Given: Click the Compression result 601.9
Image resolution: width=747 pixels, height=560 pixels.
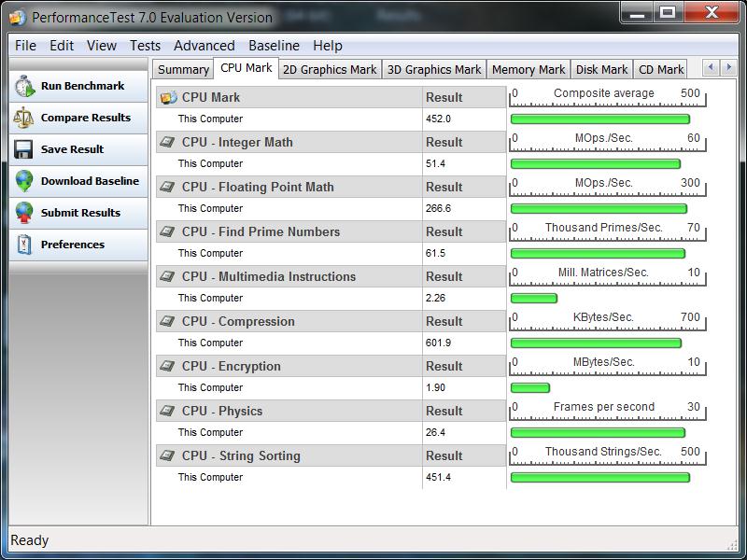Looking at the screenshot, I should [438, 343].
